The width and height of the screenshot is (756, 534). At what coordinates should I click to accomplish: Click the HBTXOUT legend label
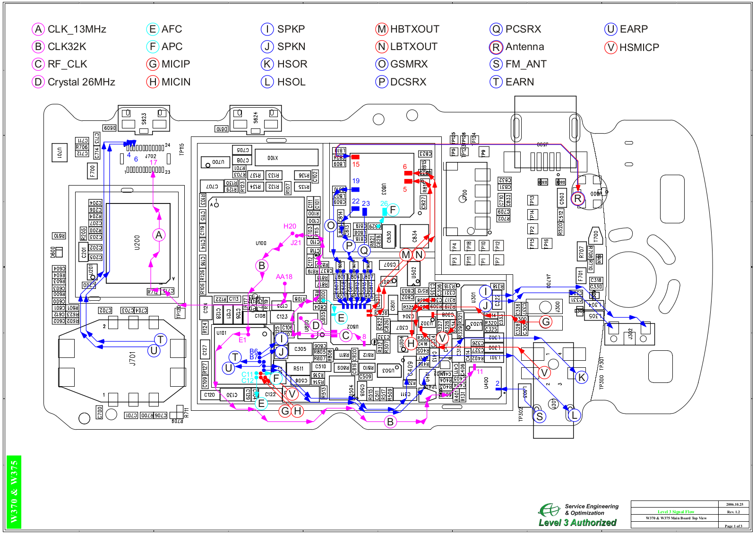coord(415,29)
